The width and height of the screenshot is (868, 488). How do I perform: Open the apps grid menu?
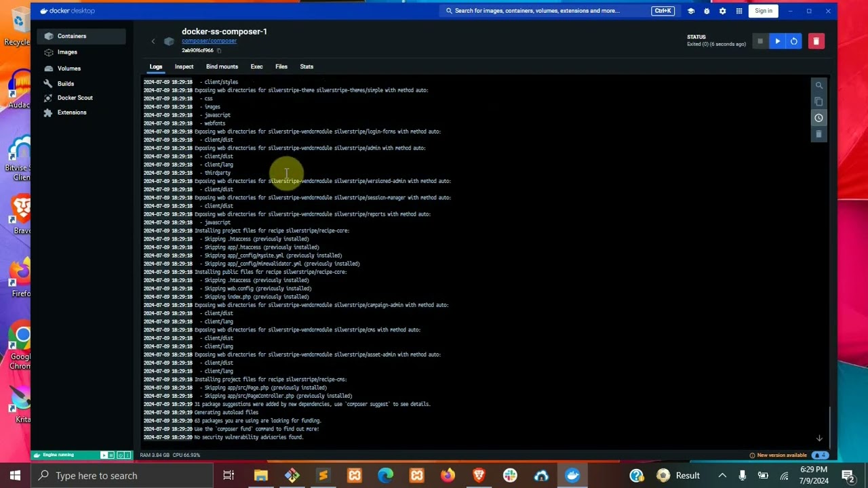738,11
